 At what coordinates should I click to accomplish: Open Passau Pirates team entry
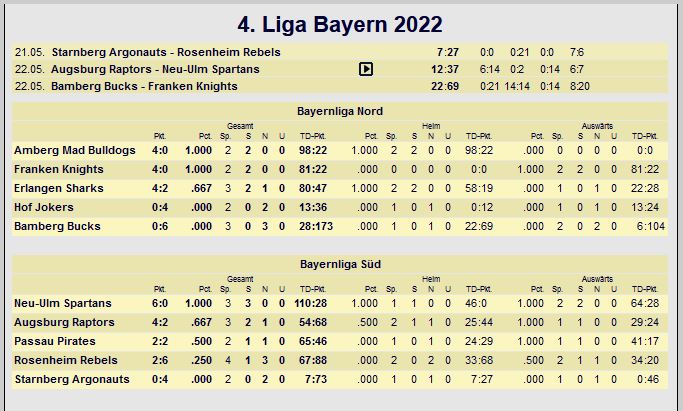pyautogui.click(x=55, y=341)
